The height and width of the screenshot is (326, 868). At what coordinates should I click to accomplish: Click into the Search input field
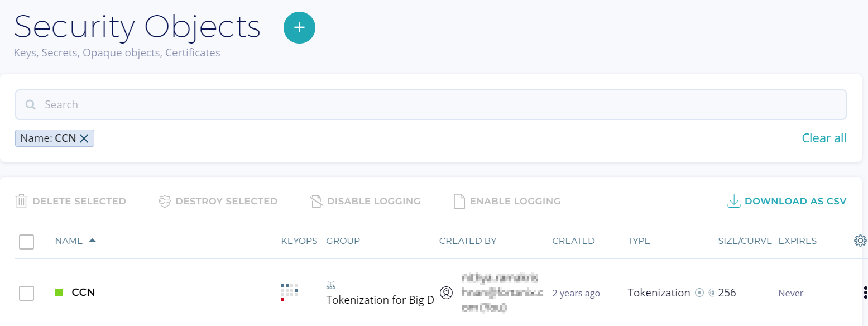pyautogui.click(x=430, y=105)
